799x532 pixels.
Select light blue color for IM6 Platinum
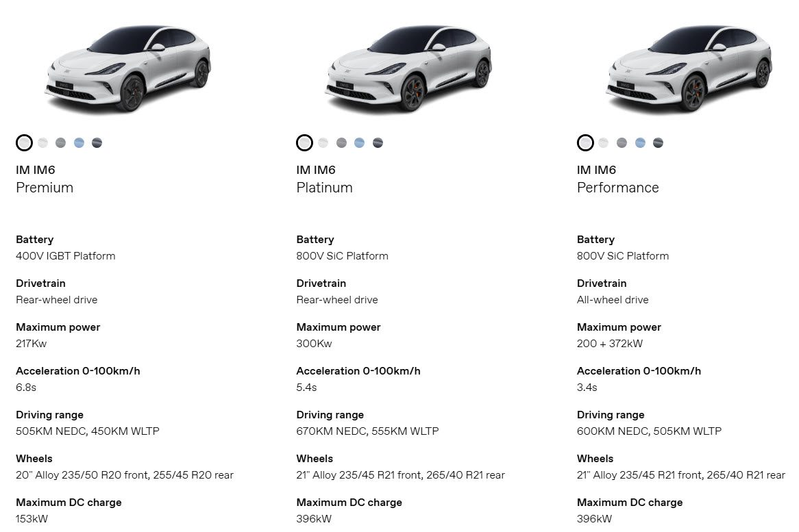pyautogui.click(x=359, y=143)
